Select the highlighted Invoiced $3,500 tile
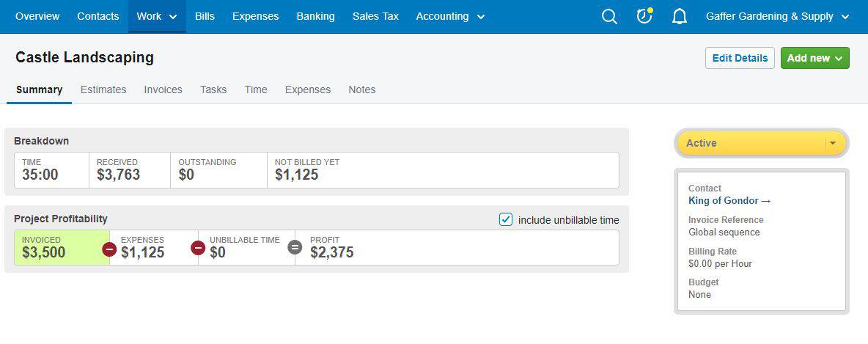The image size is (868, 344). point(62,248)
